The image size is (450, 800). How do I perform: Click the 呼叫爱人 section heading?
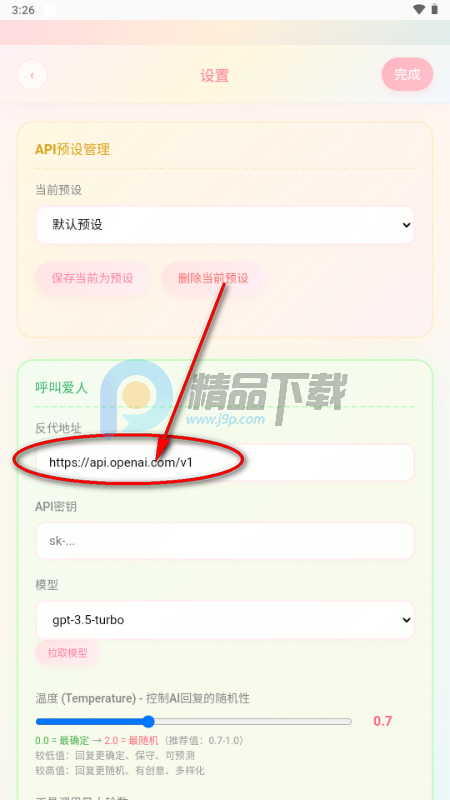(x=61, y=388)
